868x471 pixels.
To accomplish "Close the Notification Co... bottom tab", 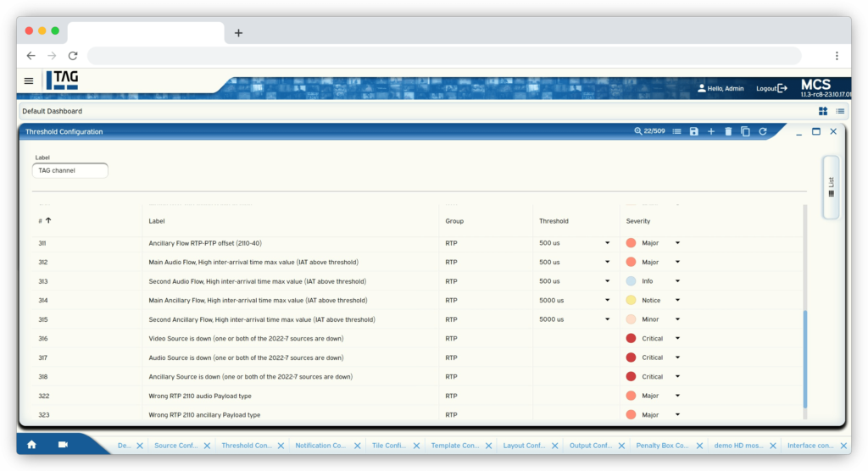I will [x=358, y=446].
